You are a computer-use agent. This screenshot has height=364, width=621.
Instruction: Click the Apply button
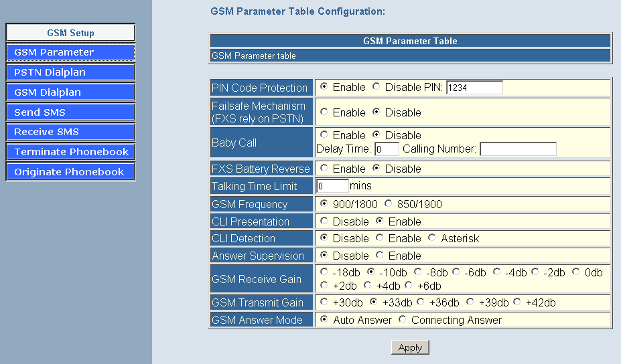tap(410, 347)
